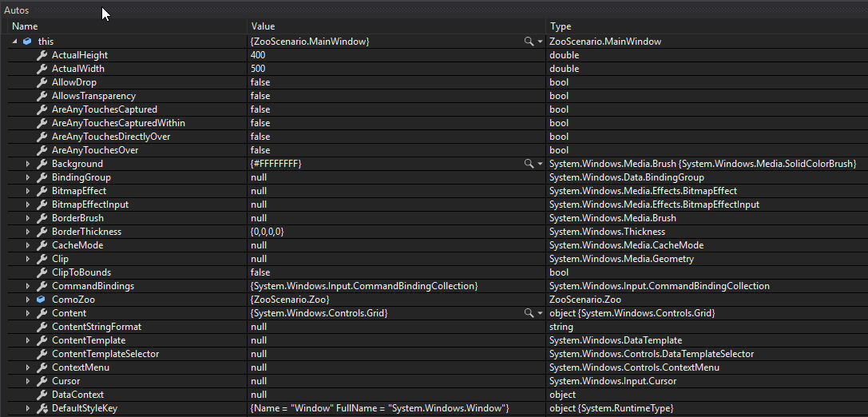Click the wrench icon beside ActualHeight

(x=42, y=55)
